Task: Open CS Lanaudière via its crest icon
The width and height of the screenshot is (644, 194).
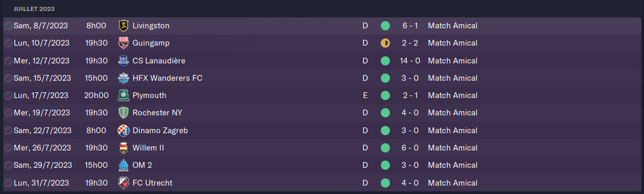Action: [124, 60]
